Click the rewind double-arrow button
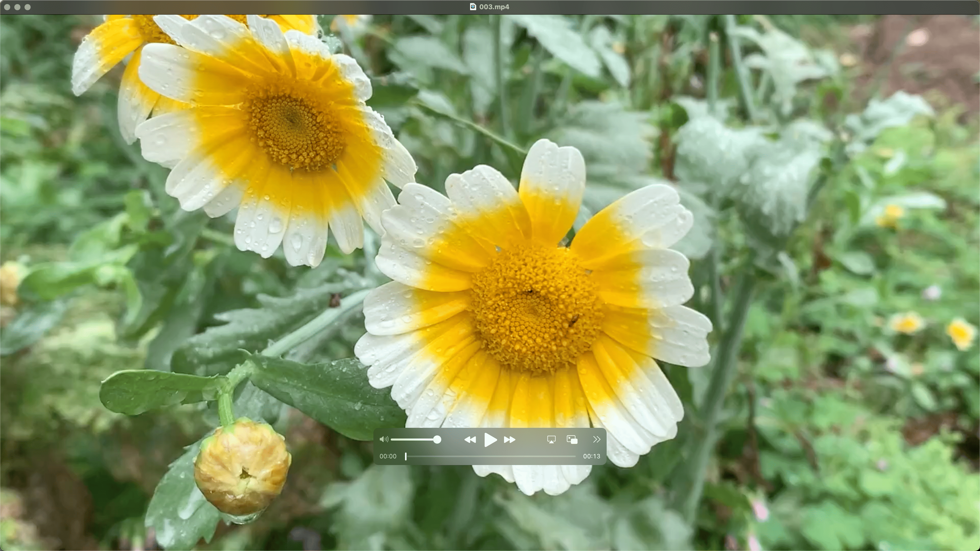Image resolution: width=980 pixels, height=551 pixels. click(x=470, y=440)
